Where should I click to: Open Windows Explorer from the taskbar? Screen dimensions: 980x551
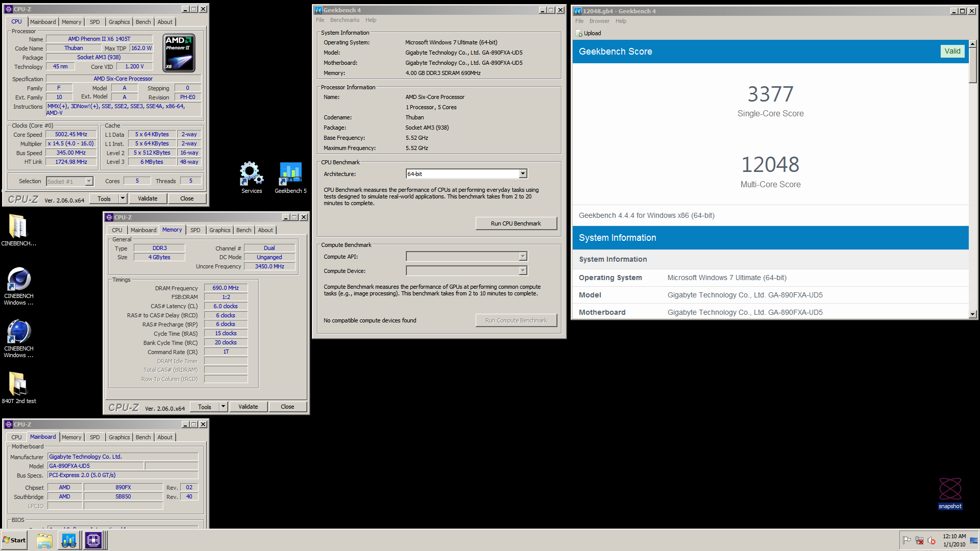(x=44, y=540)
